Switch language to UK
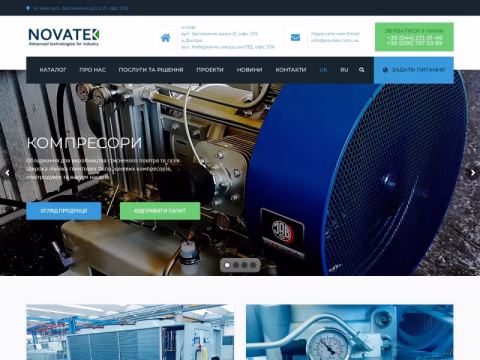Viewport: 480px width, 360px height. (323, 70)
